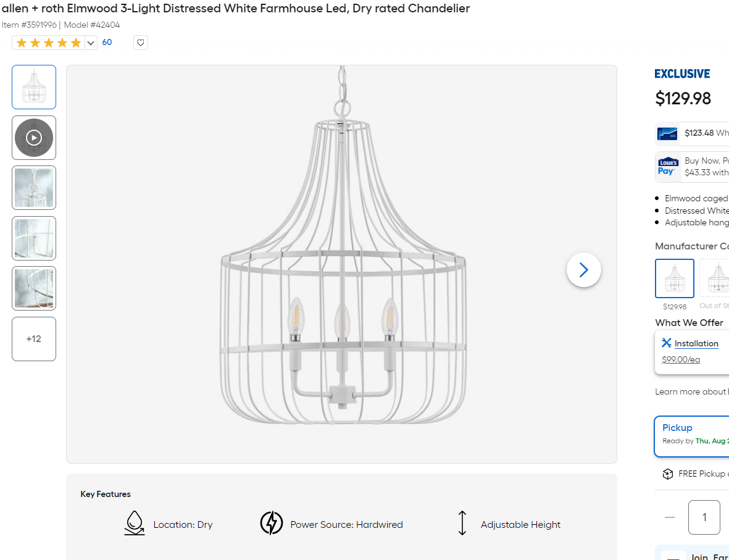This screenshot has height=560, width=729.
Task: Click the FREE Pickup box icon
Action: pos(667,474)
